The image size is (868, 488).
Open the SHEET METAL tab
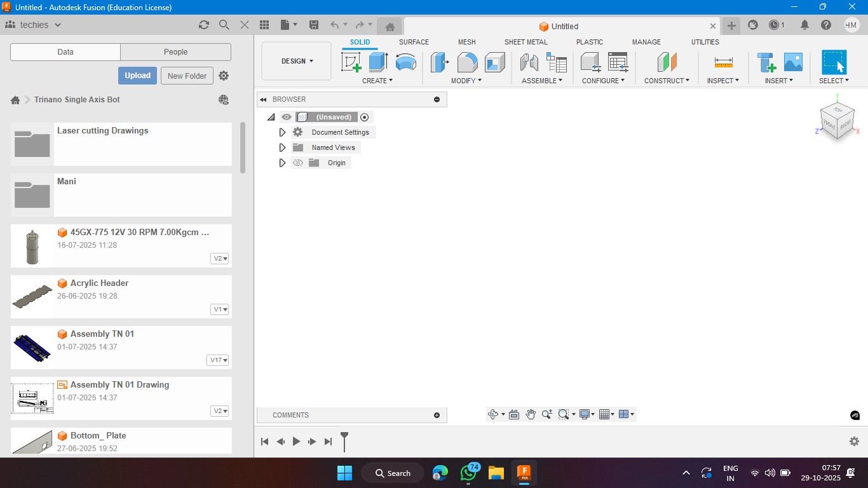click(x=526, y=42)
